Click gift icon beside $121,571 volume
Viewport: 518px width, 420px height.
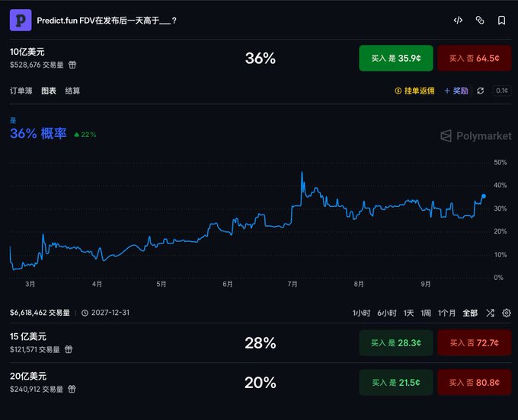tap(69, 349)
